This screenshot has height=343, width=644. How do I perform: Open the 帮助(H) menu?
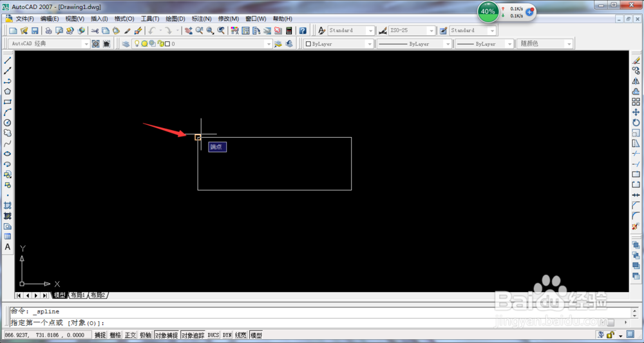[283, 19]
